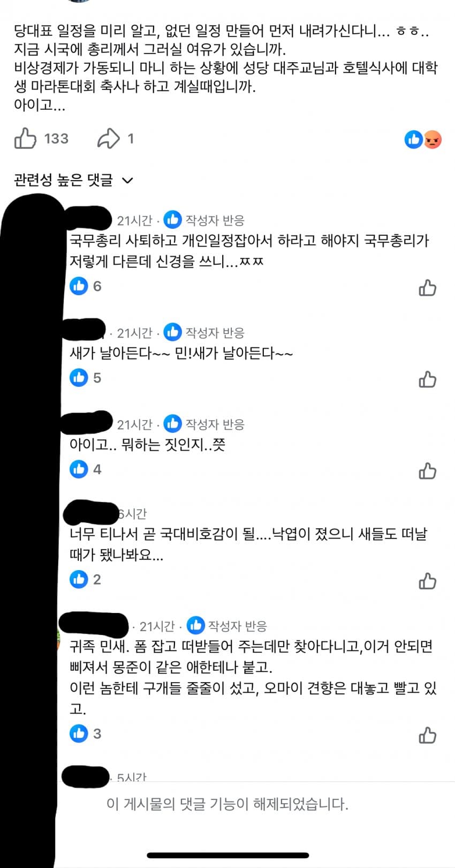View the 2 reactions on 너무 티나서 comment
This screenshot has width=455, height=868.
click(x=86, y=579)
